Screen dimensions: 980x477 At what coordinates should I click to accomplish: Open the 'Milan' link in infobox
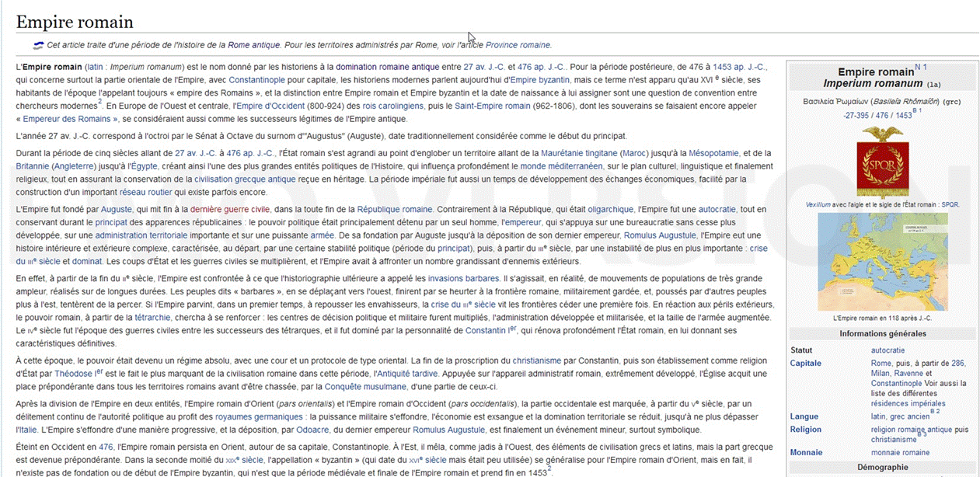[x=881, y=373]
